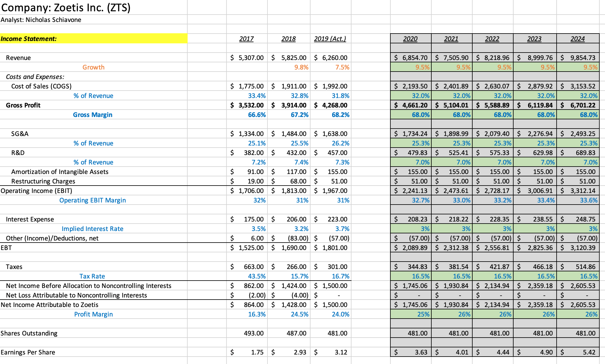The image size is (605, 364).
Task: Click Net Income Before Allocation label
Action: tap(89, 286)
